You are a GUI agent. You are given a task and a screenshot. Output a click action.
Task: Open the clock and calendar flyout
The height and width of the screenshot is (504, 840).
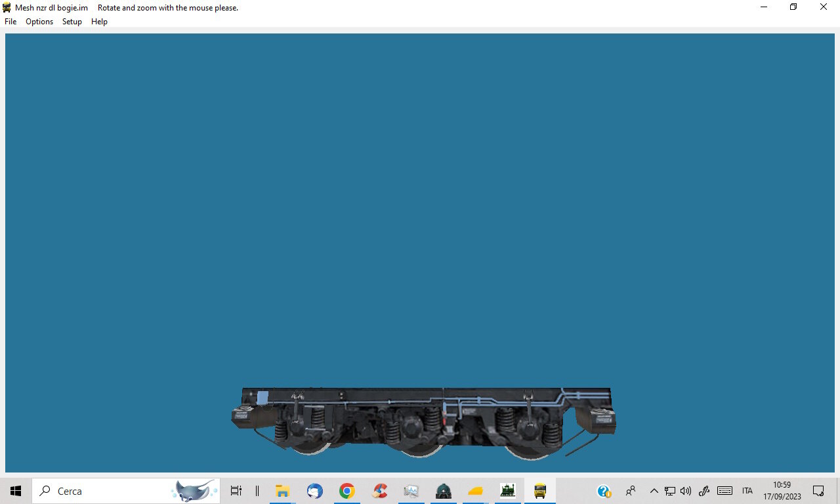click(782, 491)
